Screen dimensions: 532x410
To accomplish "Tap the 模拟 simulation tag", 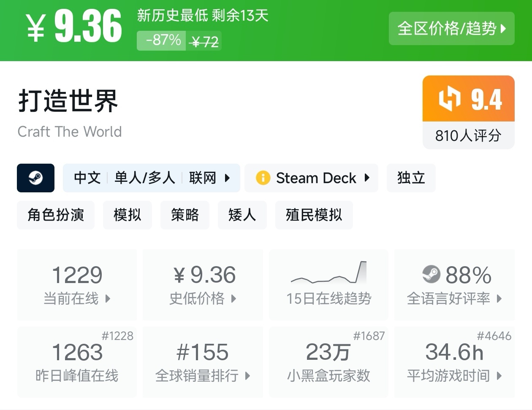I will pos(127,215).
